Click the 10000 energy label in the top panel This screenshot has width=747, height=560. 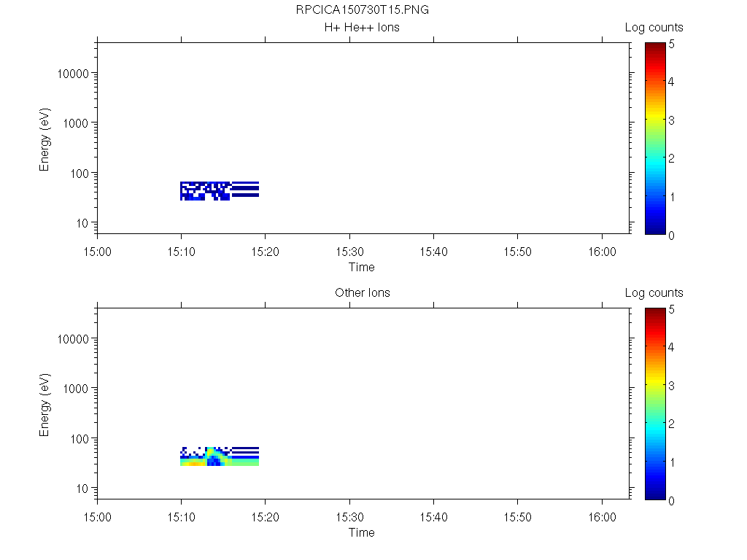tap(73, 74)
